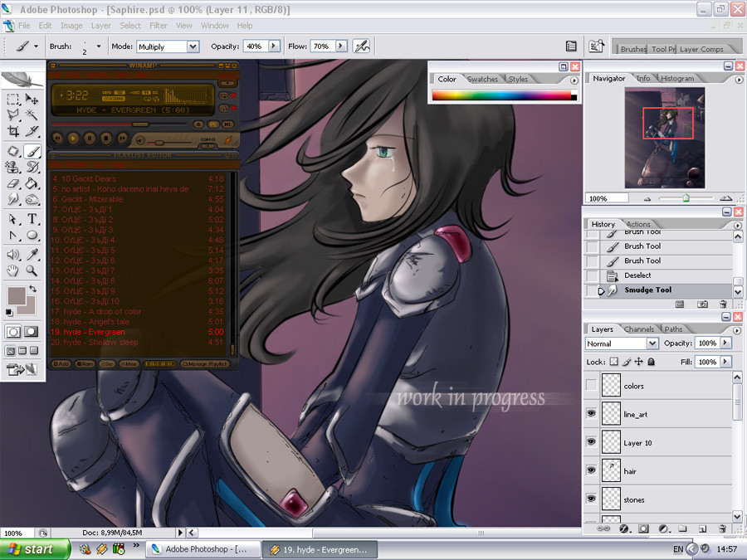Toggle lock all for layer

coord(652,362)
